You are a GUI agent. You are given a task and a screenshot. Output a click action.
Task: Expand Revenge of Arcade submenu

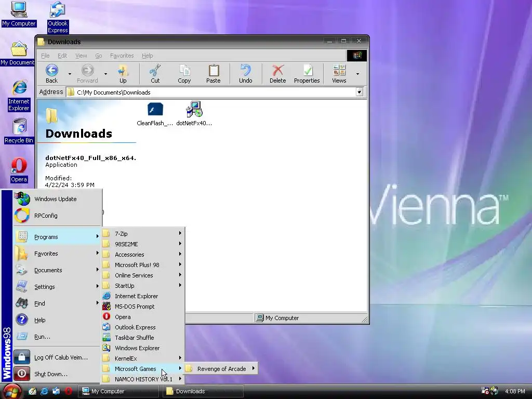point(220,368)
